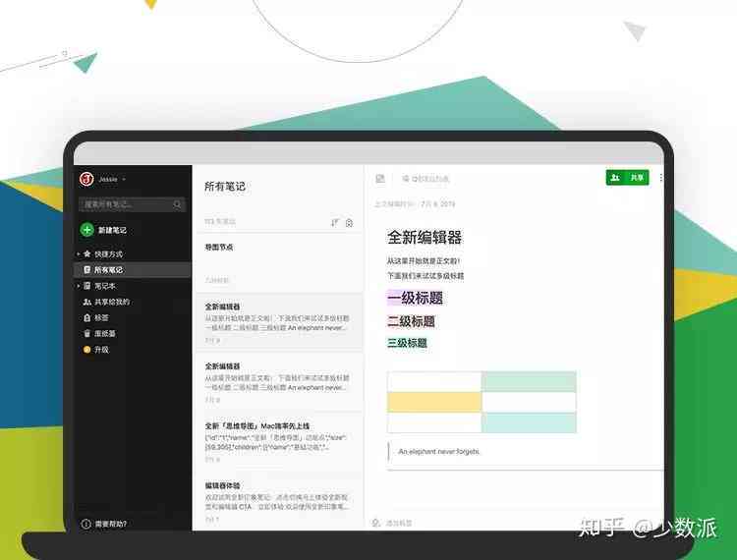737x560 pixels.
Task: Click the green plus 新建笔记 button
Action: 103,230
